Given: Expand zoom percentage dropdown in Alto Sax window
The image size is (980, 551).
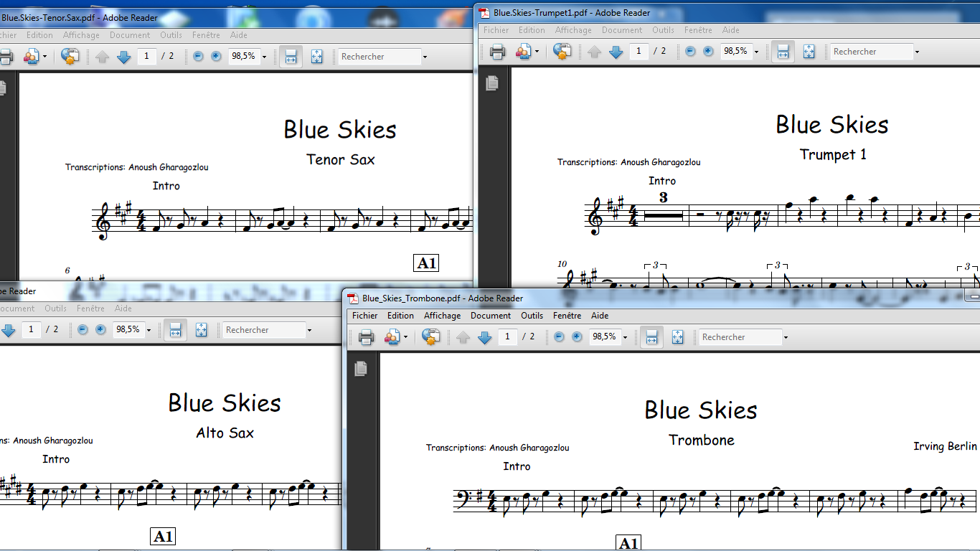Looking at the screenshot, I should click(149, 331).
